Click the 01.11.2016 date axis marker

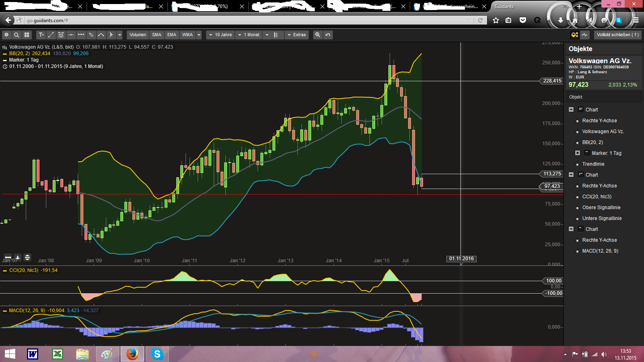click(462, 259)
